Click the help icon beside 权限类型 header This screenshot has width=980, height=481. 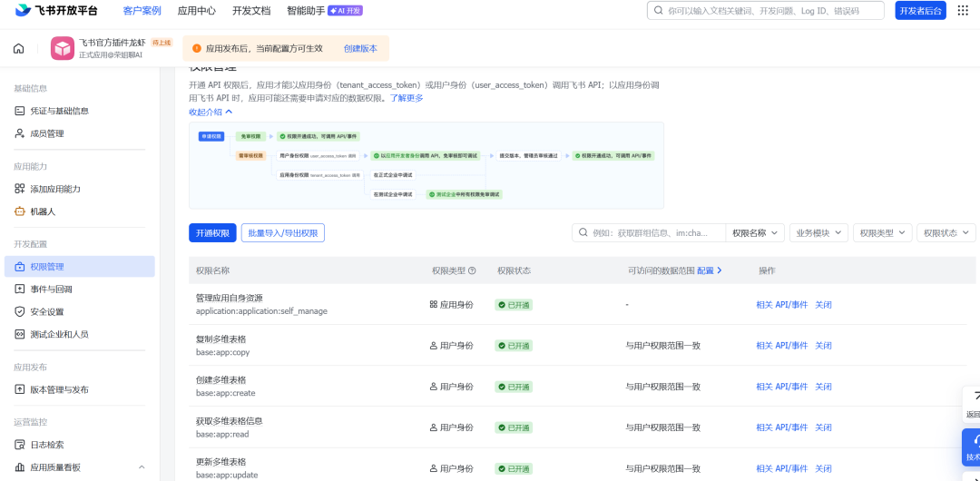click(472, 270)
